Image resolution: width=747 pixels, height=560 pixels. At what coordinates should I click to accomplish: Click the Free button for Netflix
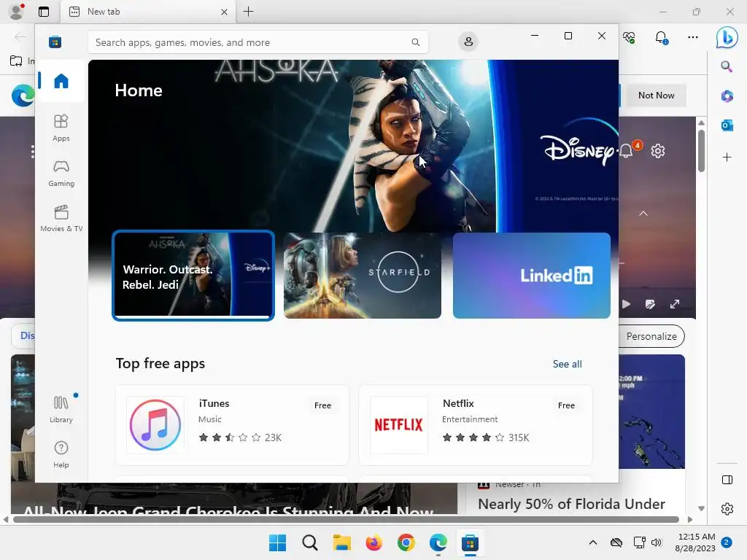[566, 405]
